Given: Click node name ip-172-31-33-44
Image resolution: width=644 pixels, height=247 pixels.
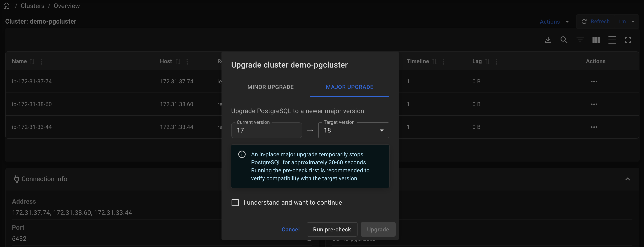Looking at the screenshot, I should point(32,127).
